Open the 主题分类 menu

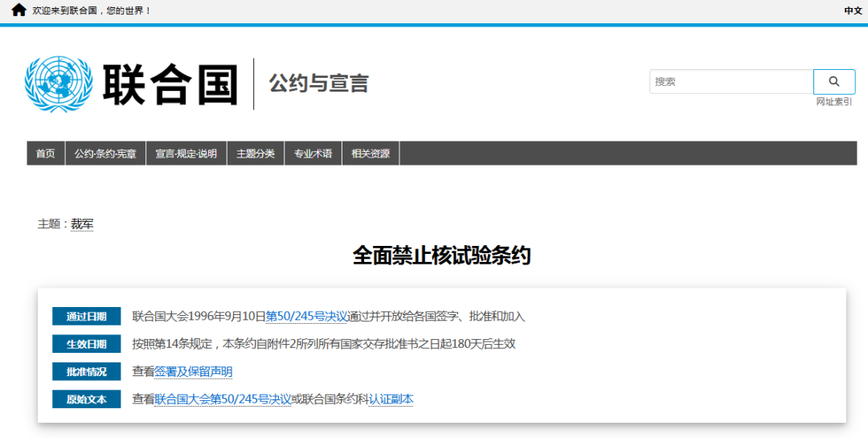[256, 154]
